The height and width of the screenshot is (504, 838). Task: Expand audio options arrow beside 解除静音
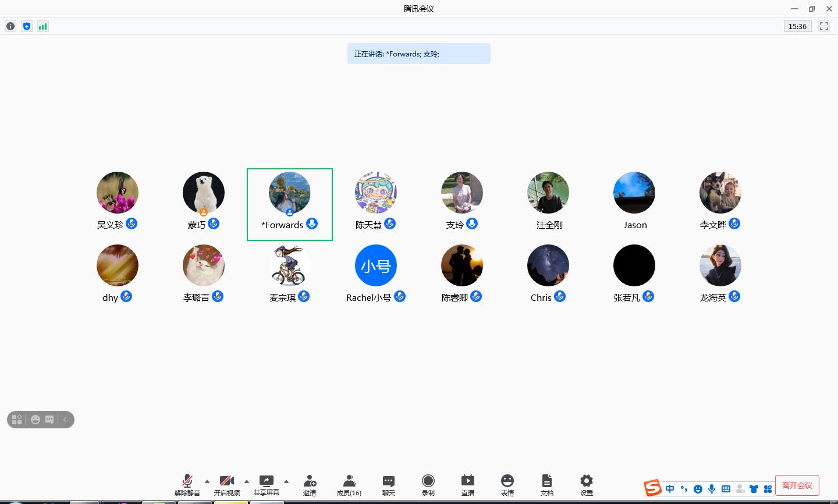pyautogui.click(x=207, y=481)
